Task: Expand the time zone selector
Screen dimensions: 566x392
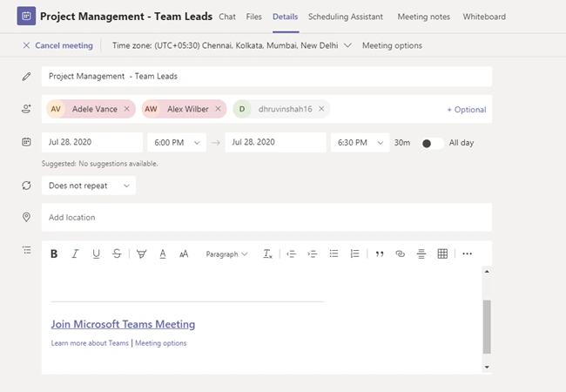Action: (347, 45)
